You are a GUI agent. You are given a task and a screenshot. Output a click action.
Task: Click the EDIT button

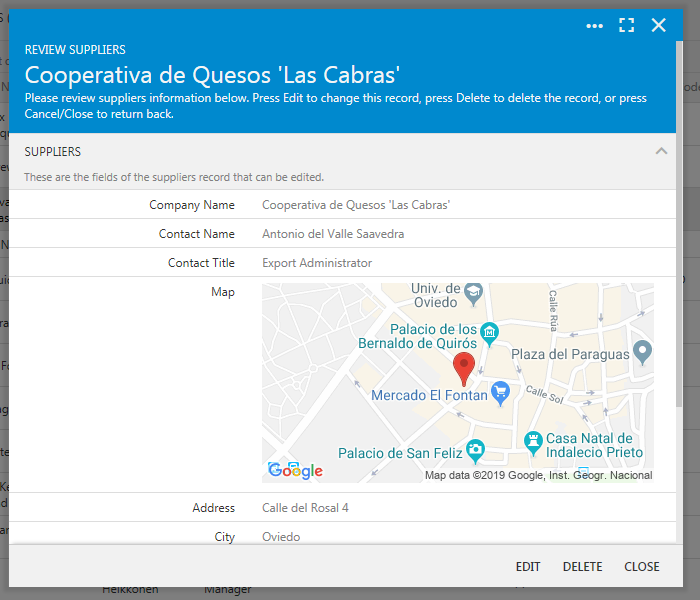[528, 567]
